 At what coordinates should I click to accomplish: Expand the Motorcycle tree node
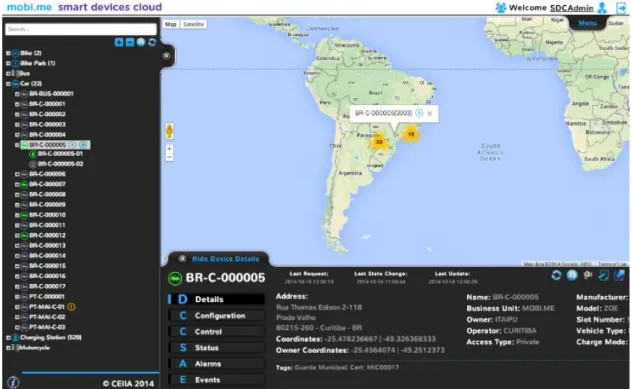(8, 348)
